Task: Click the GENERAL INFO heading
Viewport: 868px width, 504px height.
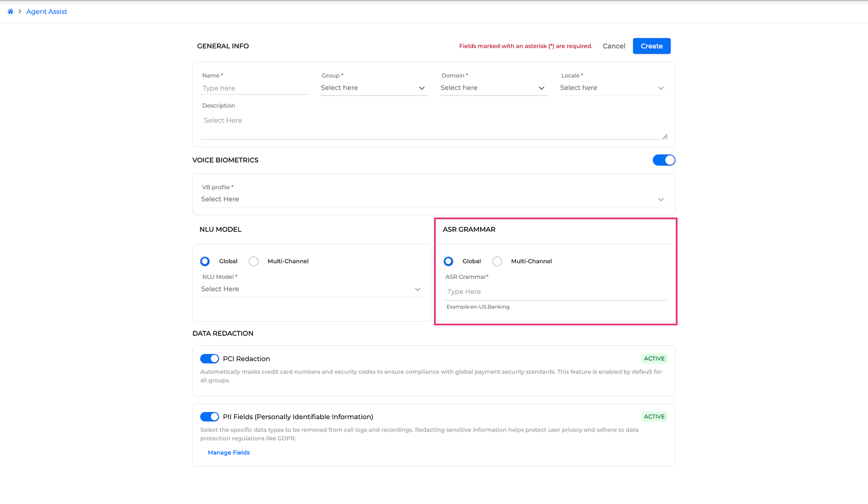Action: 223,46
